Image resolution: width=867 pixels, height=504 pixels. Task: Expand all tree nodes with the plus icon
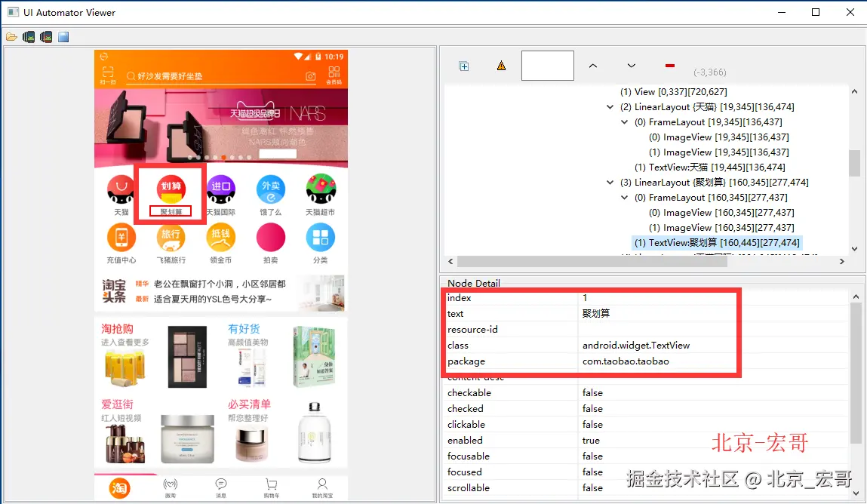(464, 66)
